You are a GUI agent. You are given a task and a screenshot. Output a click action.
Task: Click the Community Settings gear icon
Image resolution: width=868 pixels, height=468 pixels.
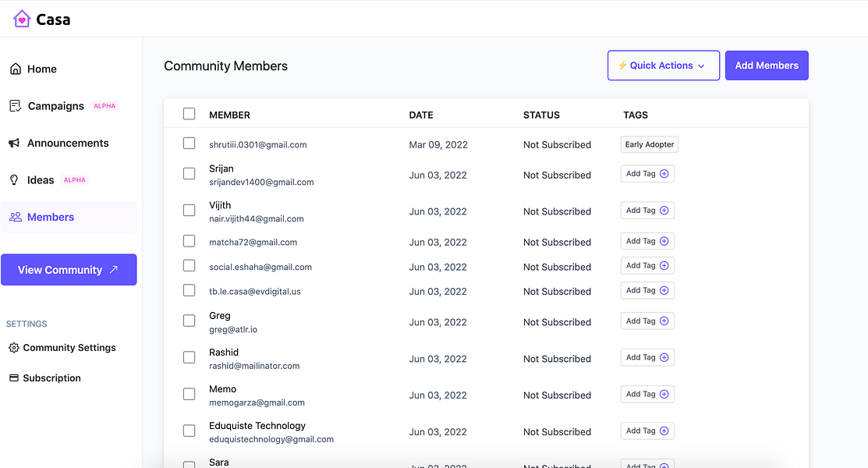point(13,348)
